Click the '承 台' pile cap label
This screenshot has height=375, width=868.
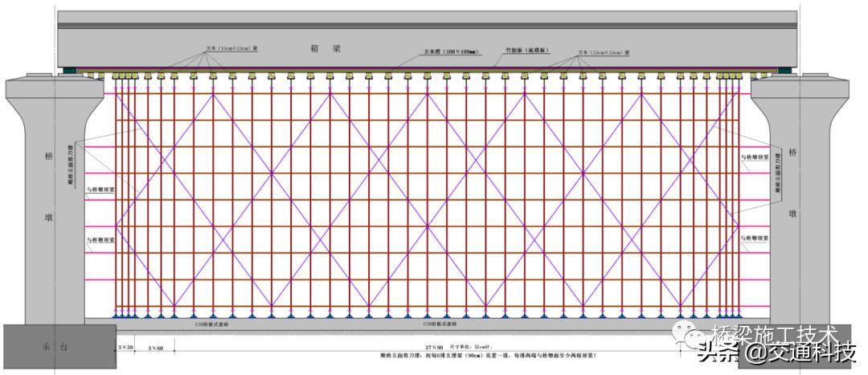tap(55, 348)
